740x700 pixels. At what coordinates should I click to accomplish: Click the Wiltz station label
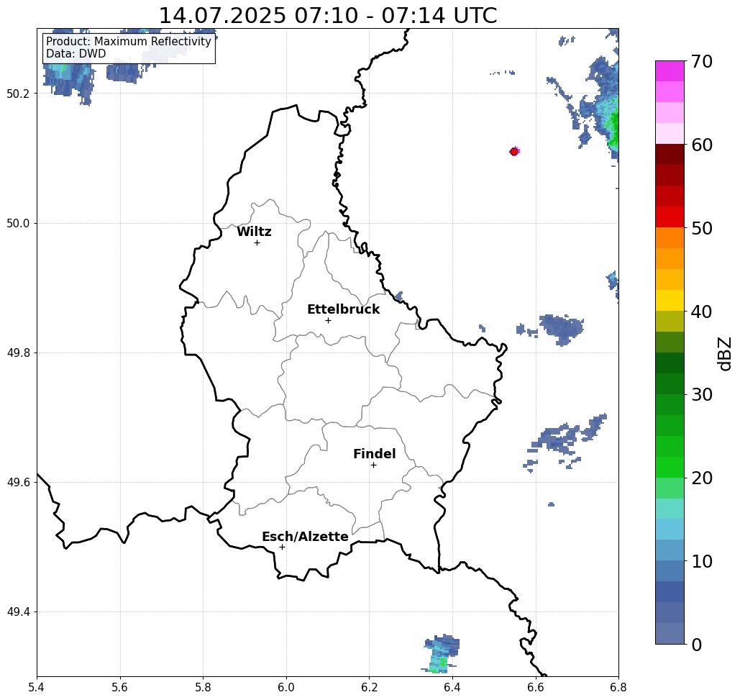pyautogui.click(x=254, y=231)
